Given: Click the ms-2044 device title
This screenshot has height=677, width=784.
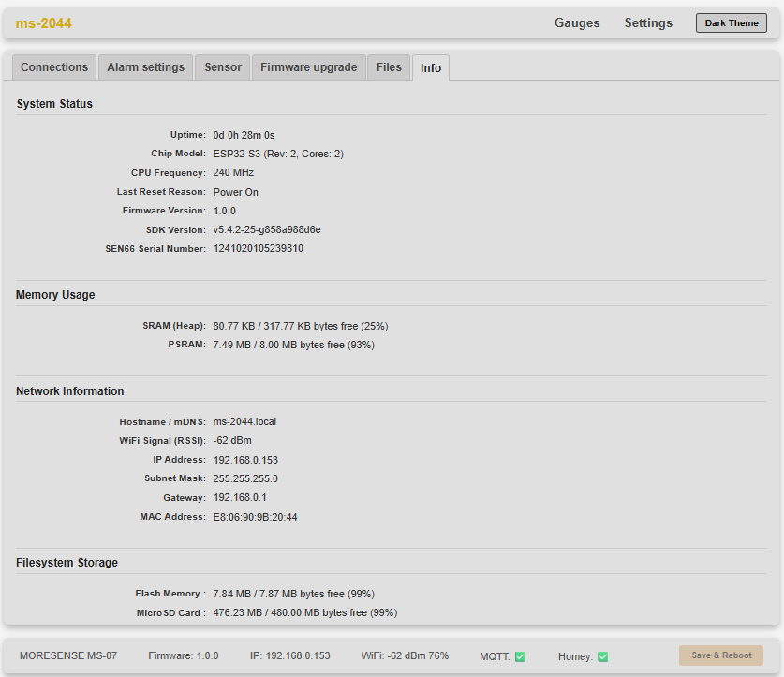Looking at the screenshot, I should (x=44, y=23).
